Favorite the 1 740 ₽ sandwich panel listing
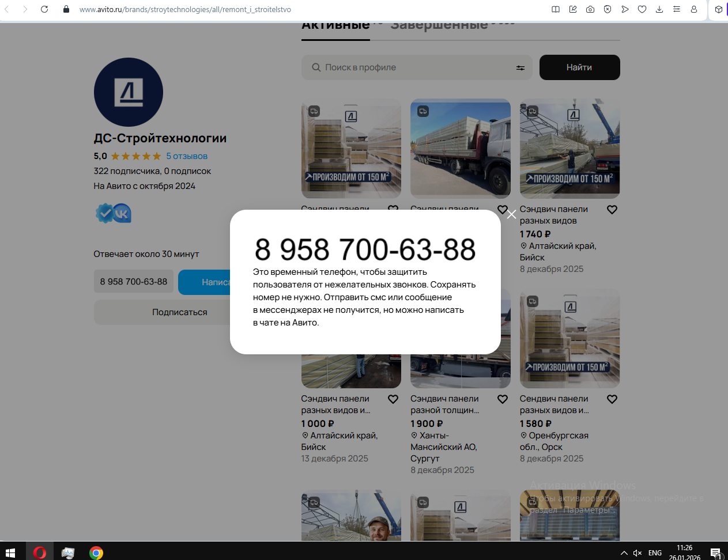The image size is (728, 560). click(612, 210)
